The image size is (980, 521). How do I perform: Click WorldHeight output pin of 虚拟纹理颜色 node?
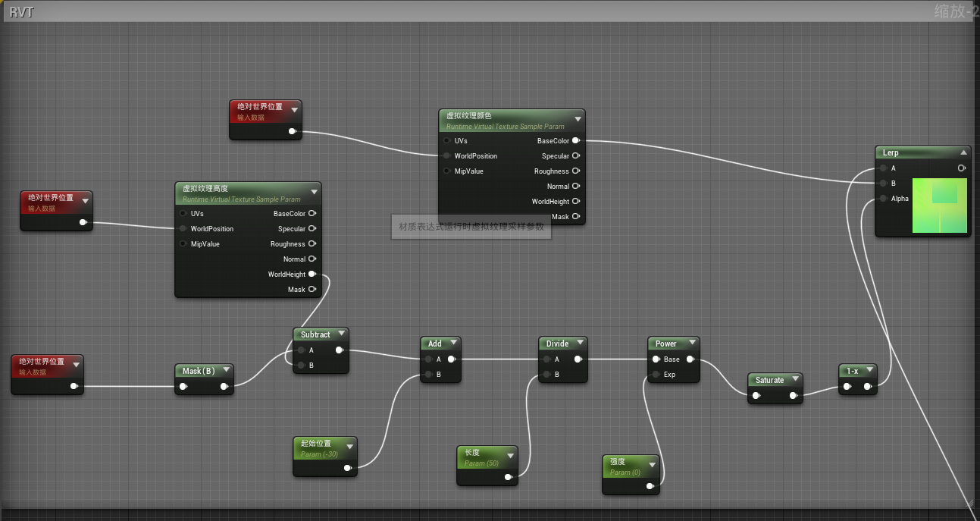coord(576,201)
